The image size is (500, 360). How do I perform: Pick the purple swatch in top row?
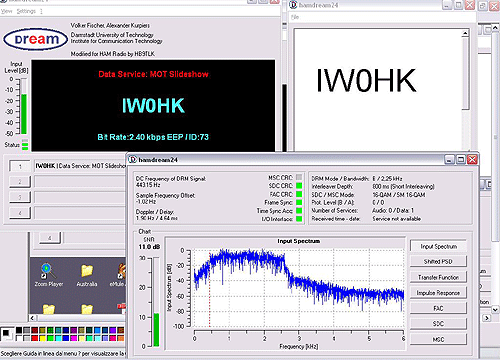(x=74, y=330)
